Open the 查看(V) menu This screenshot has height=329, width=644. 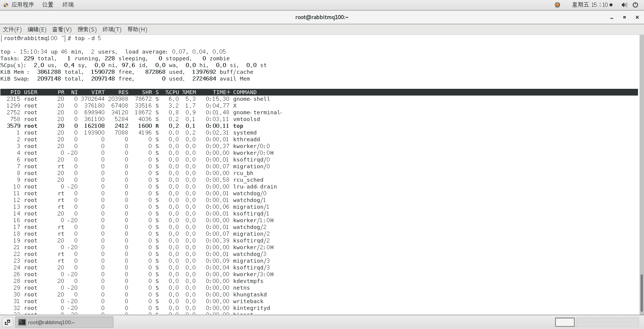click(62, 29)
